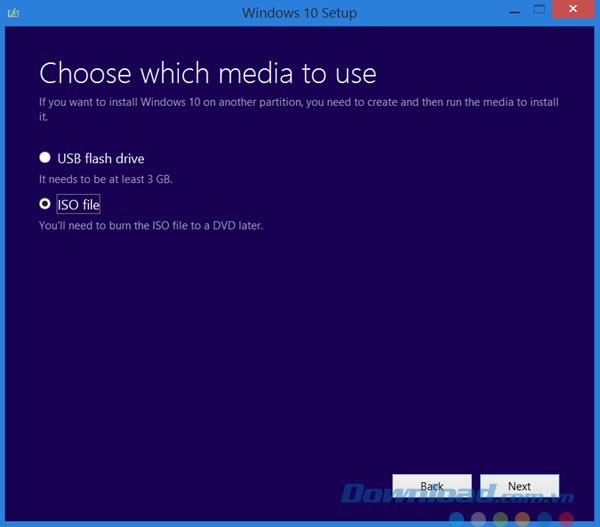Viewport: 600px width, 527px height.
Task: Select the ISO file radio option
Action: [45, 204]
